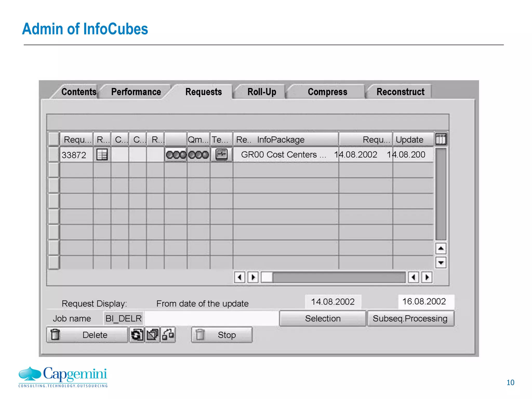The image size is (532, 399).
Task: Open the Roll-Up tab
Action: pos(262,92)
